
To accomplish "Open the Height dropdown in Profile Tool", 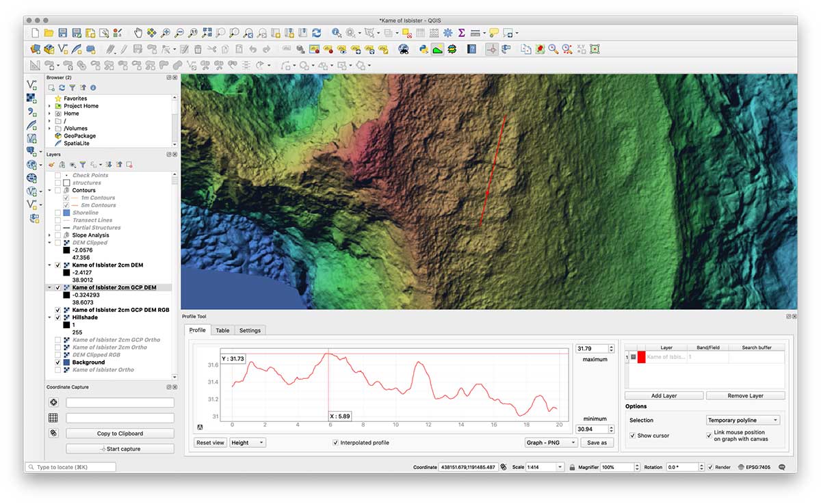I will 248,442.
